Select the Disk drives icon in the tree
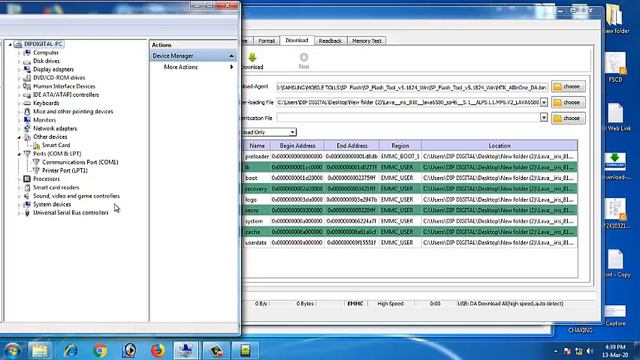Screen dimensions: 640x360 27,61
